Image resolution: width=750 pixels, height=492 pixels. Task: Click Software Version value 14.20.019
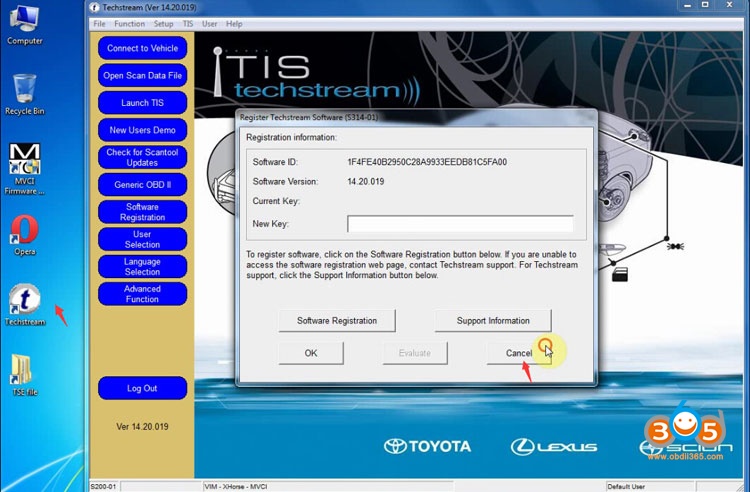click(365, 182)
